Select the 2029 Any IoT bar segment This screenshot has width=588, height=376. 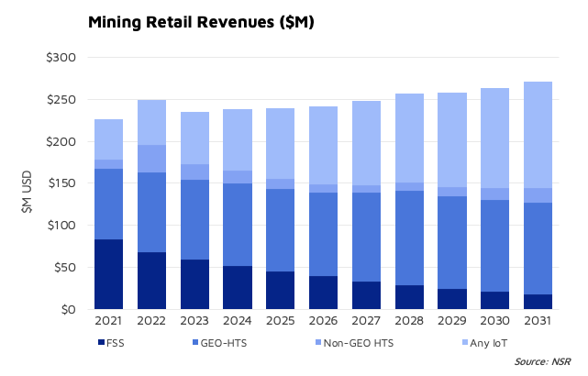pos(452,140)
